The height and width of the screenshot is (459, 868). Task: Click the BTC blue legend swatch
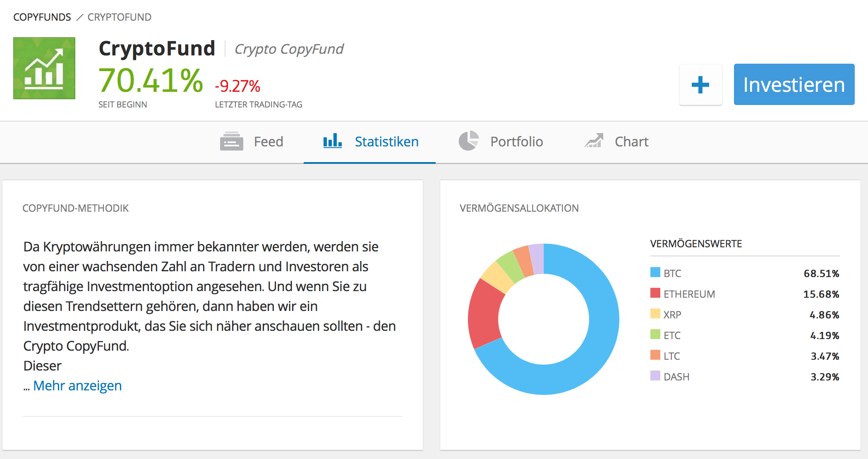pos(655,272)
